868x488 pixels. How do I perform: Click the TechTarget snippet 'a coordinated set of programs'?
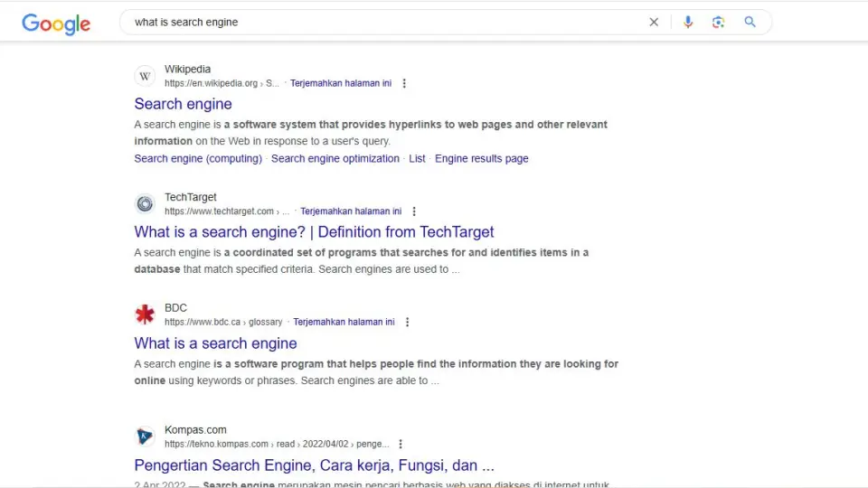302,252
